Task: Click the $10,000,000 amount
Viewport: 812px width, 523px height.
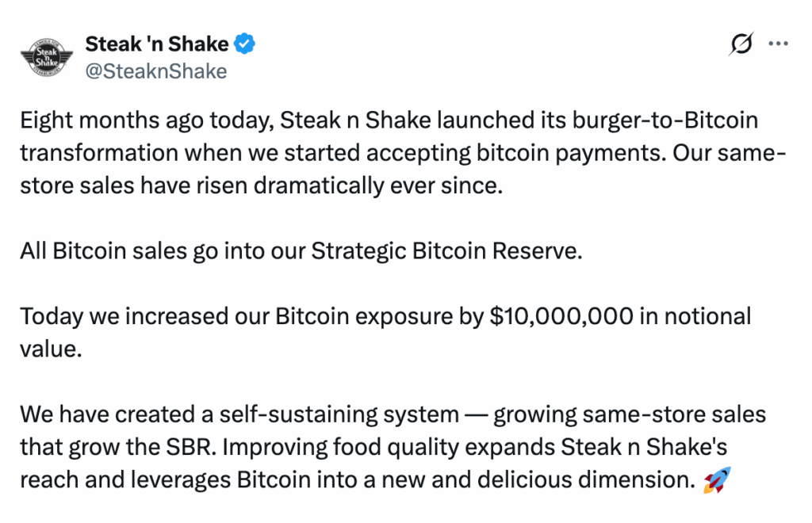Action: (x=562, y=316)
